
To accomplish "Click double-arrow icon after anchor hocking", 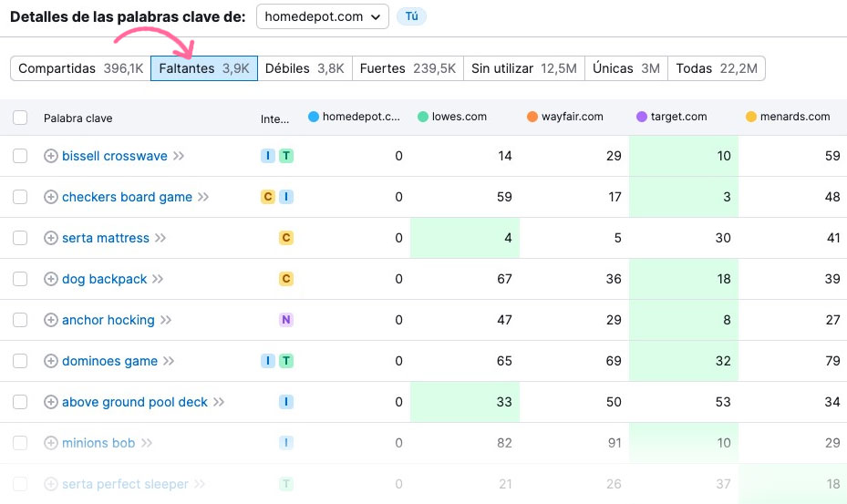I will [166, 320].
